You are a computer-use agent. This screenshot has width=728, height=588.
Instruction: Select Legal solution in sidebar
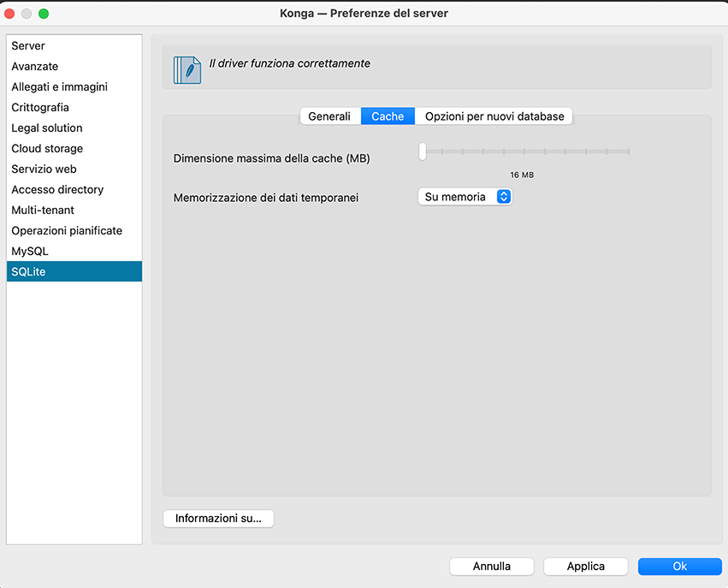[x=47, y=128]
